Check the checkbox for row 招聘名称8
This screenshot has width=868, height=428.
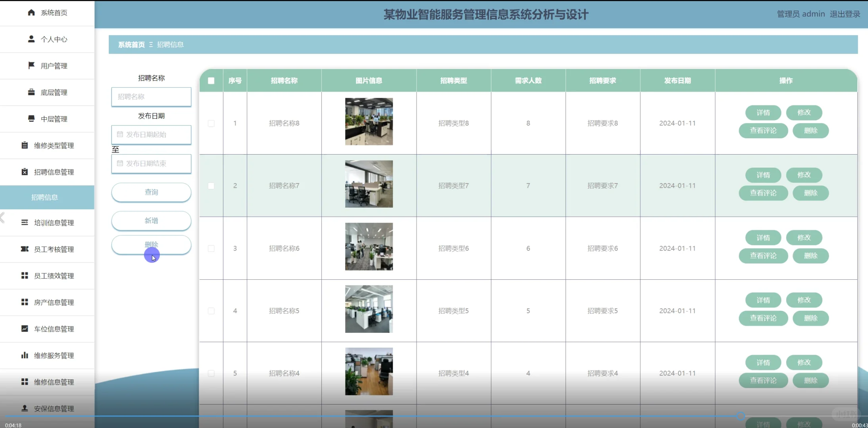[x=211, y=123]
